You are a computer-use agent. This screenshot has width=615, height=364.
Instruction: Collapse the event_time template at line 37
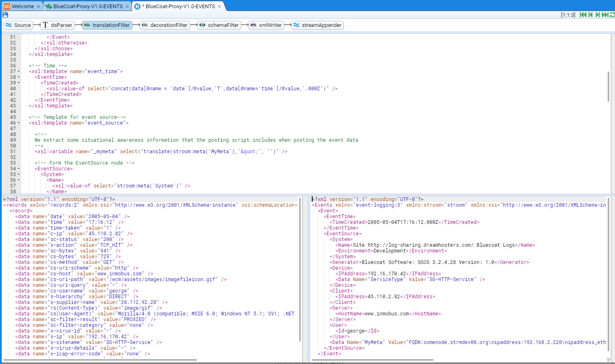tap(19, 71)
